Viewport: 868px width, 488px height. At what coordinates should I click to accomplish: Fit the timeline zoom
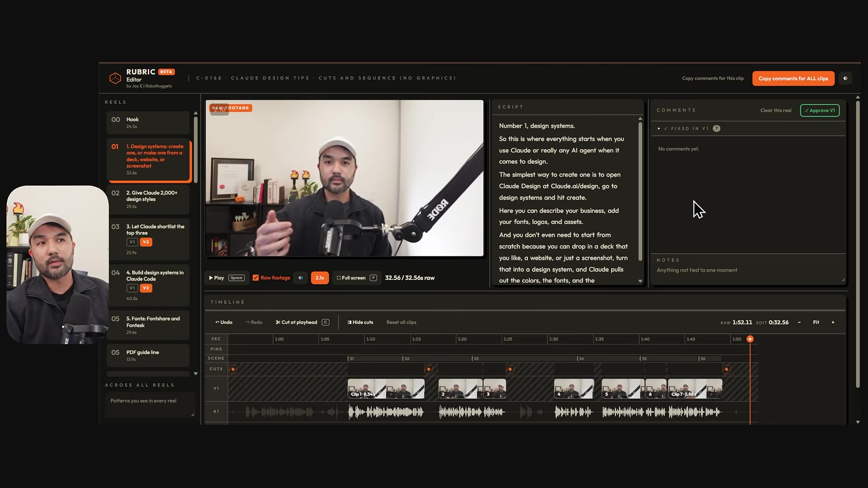pyautogui.click(x=816, y=322)
